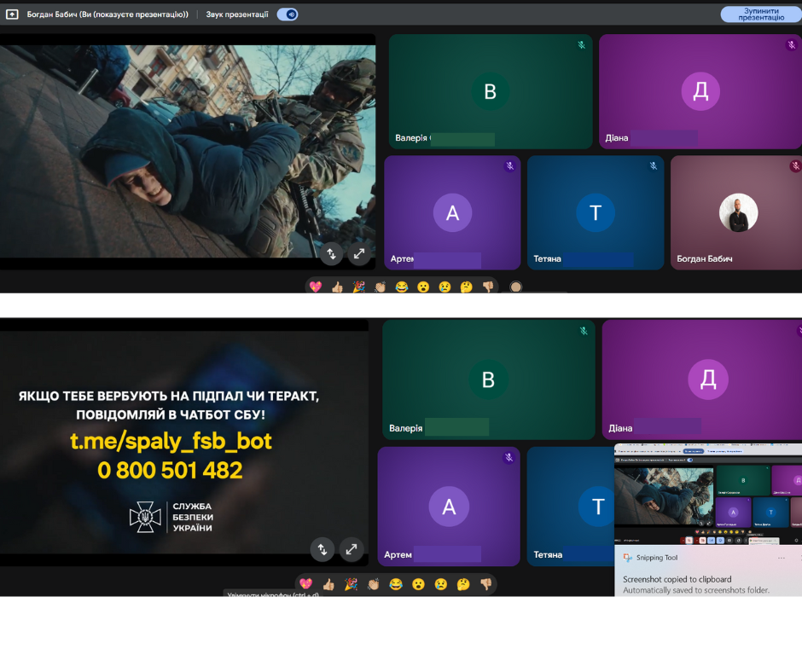This screenshot has height=672, width=802.
Task: Open the Snipping Tool screenshot notification
Action: click(x=695, y=584)
